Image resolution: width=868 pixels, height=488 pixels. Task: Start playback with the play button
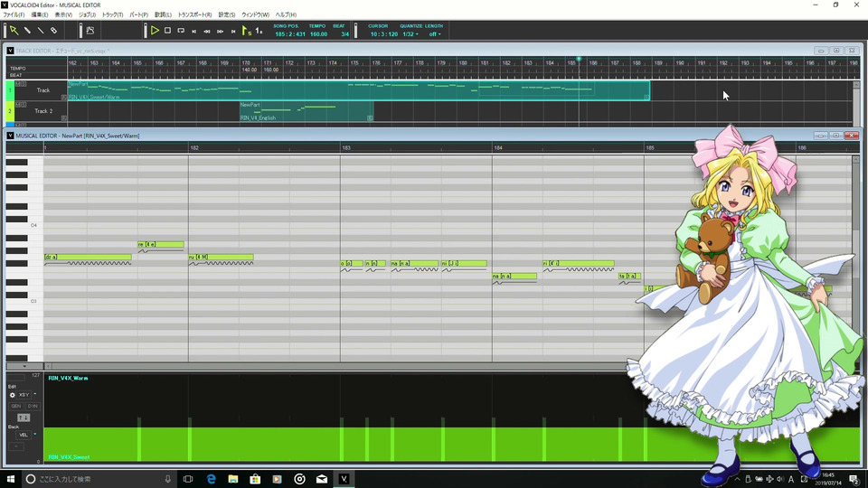pos(155,31)
